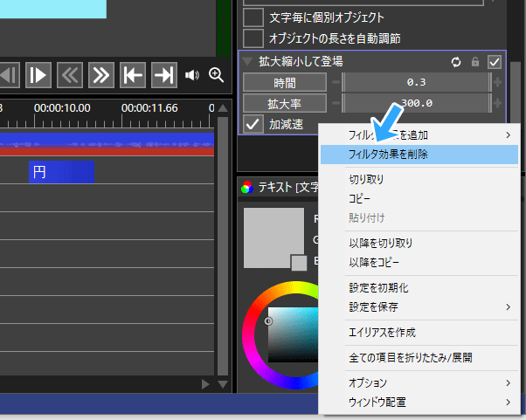Open the ウィンドウ配置 submenu

[x=419, y=402]
